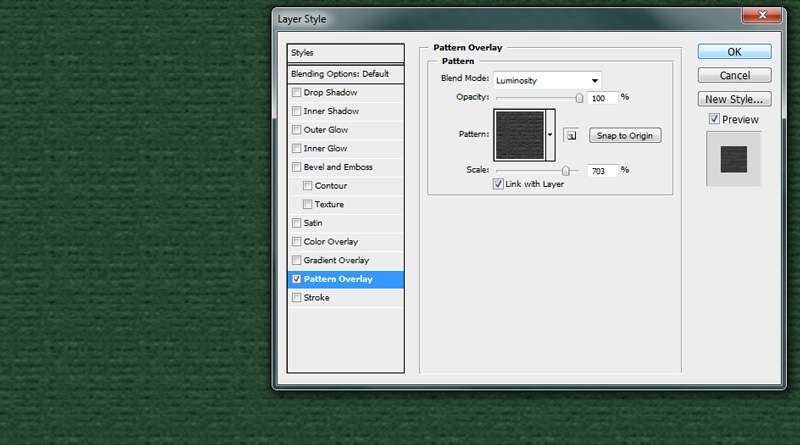Click the pattern swatch thumbnail
This screenshot has width=800, height=445.
pos(519,135)
